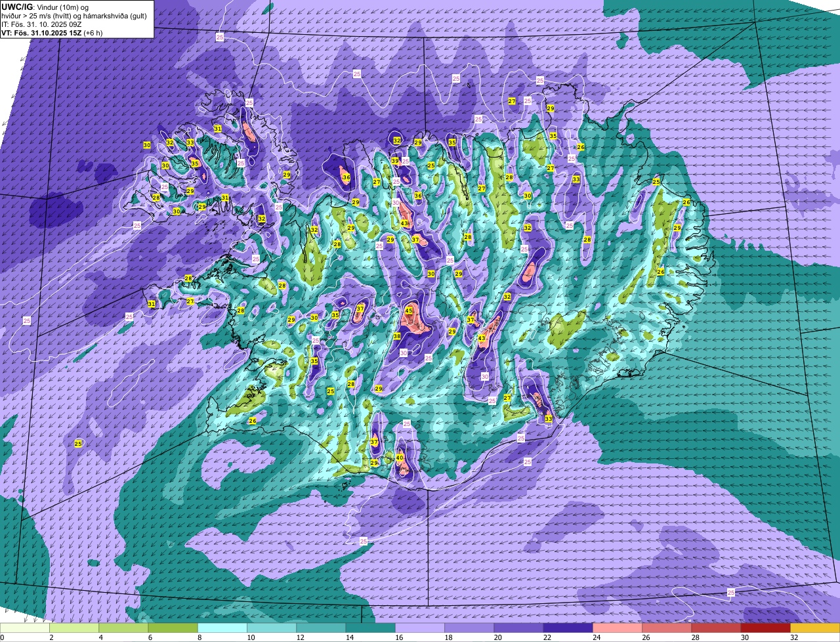Click the initial time 'IT: Fös. 31. 10. 2025 09Z'
The image size is (840, 642).
coord(41,24)
